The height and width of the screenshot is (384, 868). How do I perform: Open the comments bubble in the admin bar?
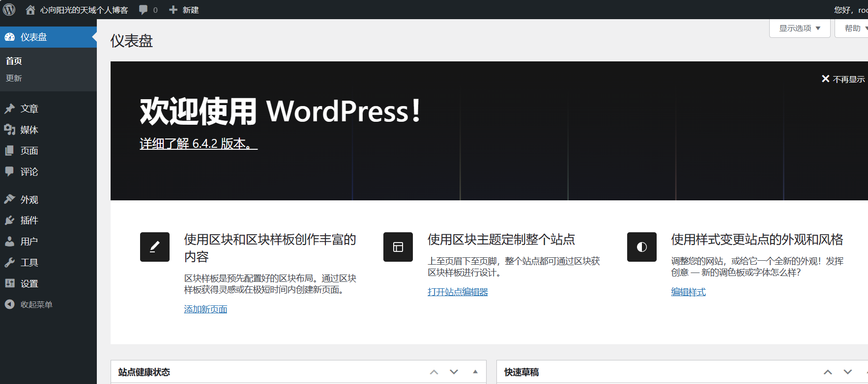pyautogui.click(x=143, y=10)
